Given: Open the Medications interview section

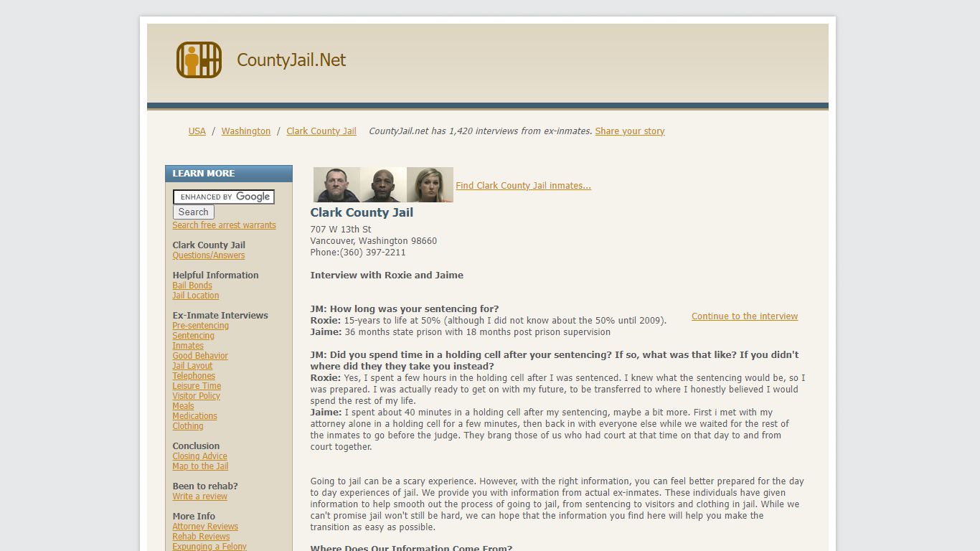Looking at the screenshot, I should [195, 416].
